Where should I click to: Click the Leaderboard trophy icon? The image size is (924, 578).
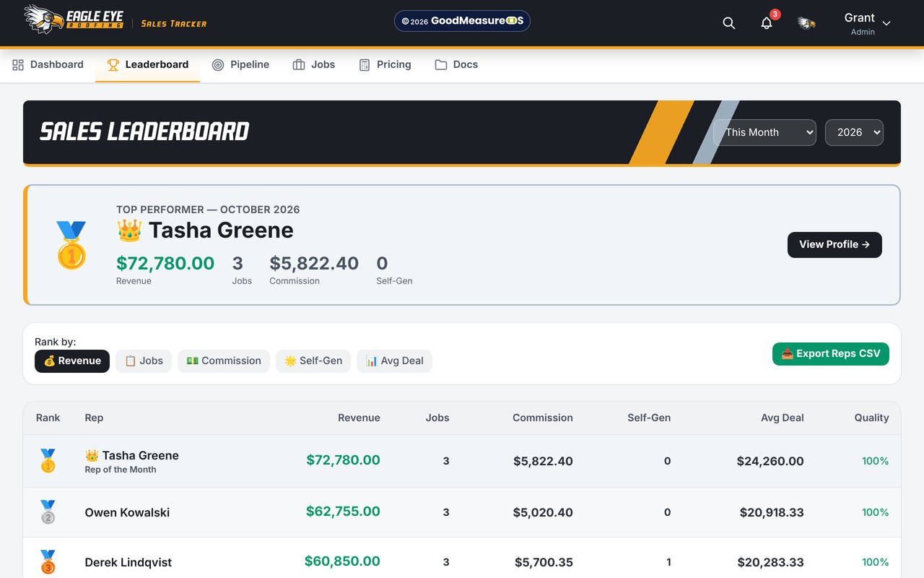(113, 65)
